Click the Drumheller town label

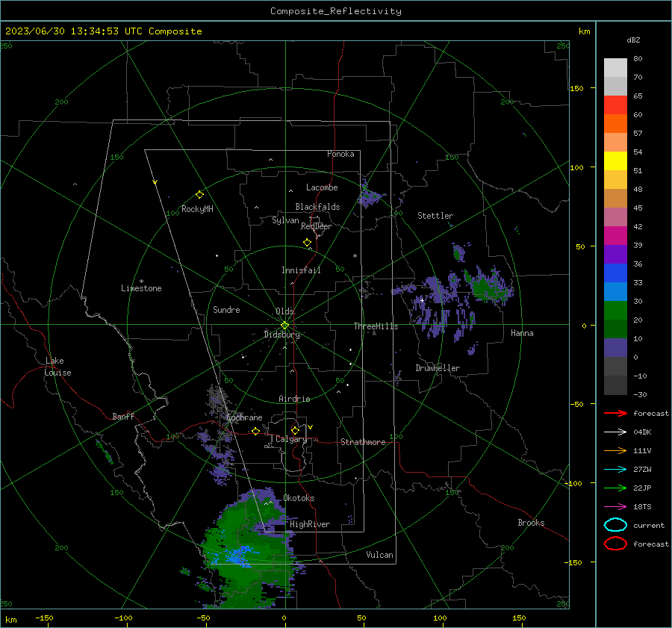[438, 368]
